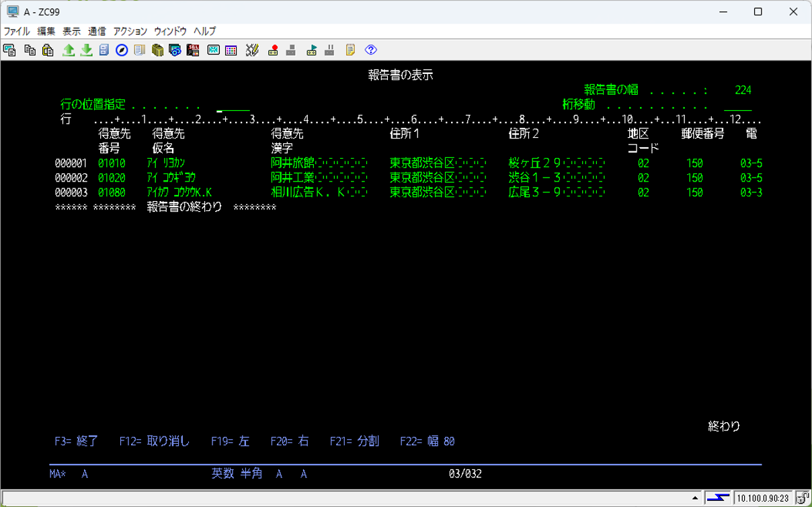Open the 表示 menu
This screenshot has height=507, width=812.
point(71,31)
